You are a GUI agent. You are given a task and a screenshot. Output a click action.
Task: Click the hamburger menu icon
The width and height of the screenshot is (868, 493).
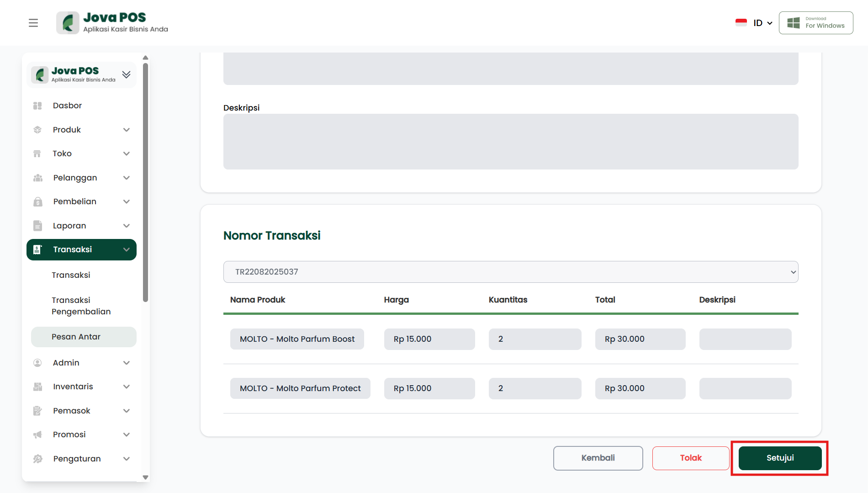click(x=33, y=23)
